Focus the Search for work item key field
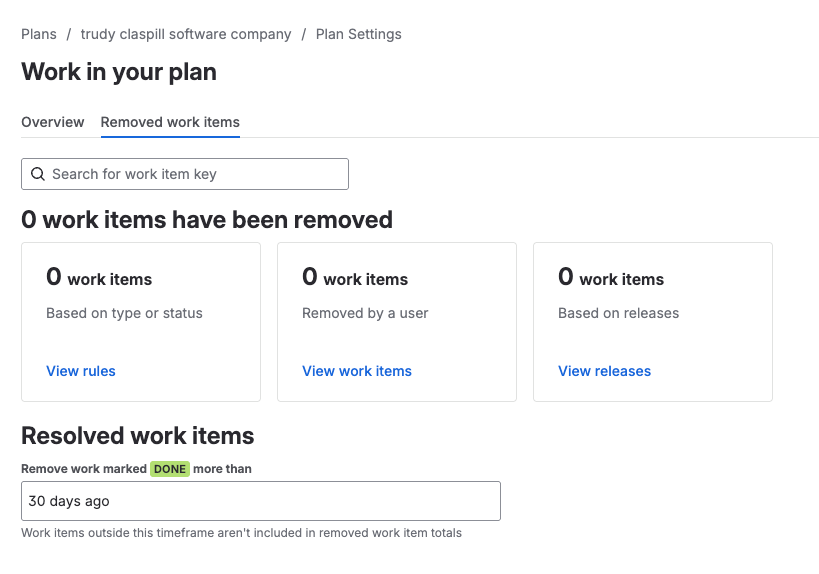This screenshot has height=574, width=819. [x=185, y=174]
